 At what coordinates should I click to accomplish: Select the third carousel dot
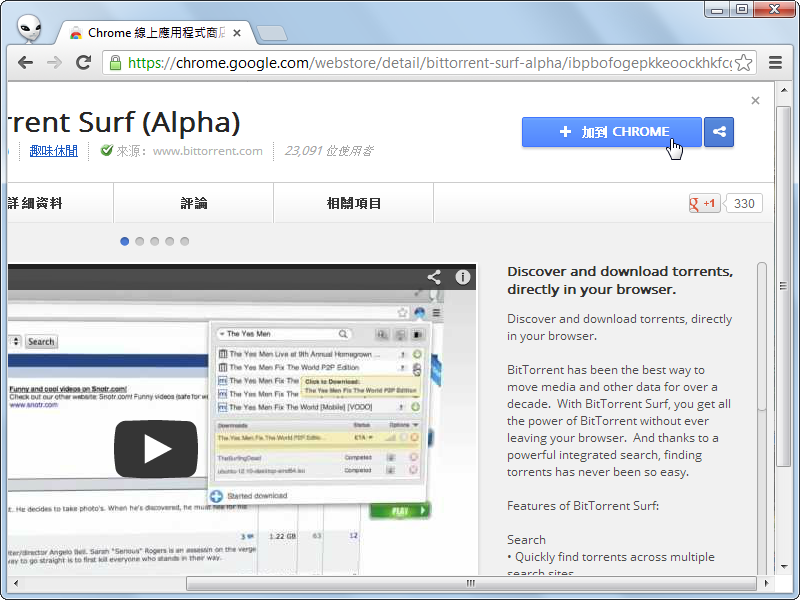click(x=155, y=241)
